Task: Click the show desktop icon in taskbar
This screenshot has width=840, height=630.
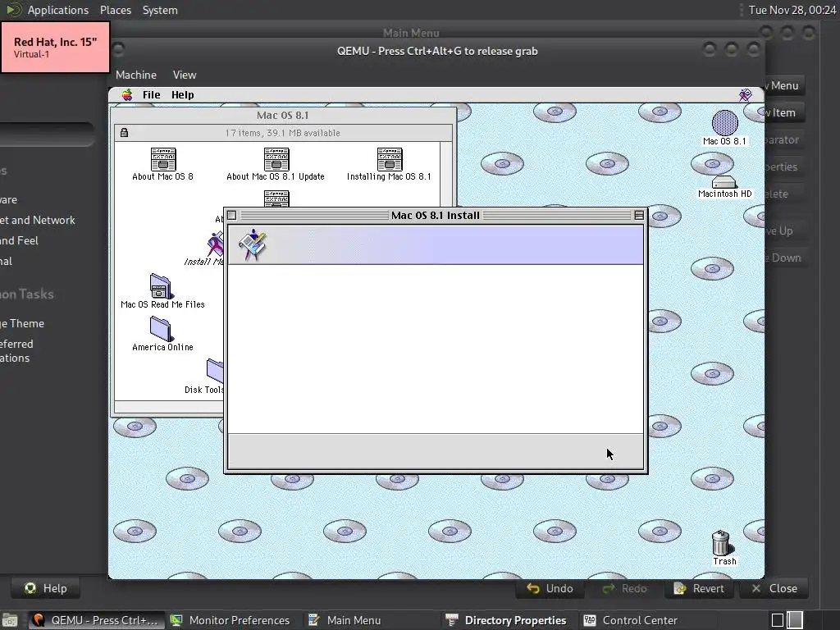Action: tap(9, 620)
